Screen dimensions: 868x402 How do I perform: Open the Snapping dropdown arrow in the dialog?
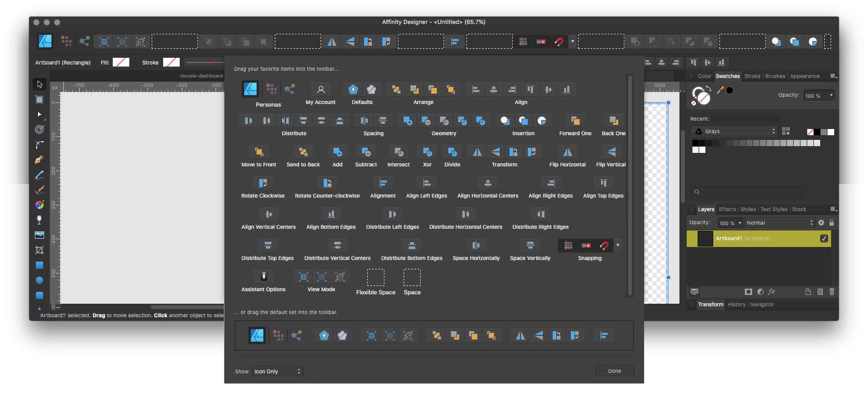click(x=618, y=245)
